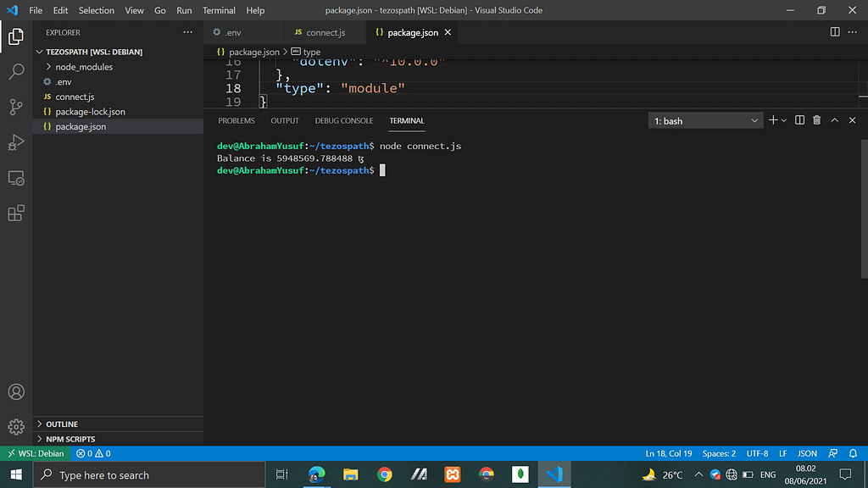Open Remote Explorer view

tap(16, 178)
